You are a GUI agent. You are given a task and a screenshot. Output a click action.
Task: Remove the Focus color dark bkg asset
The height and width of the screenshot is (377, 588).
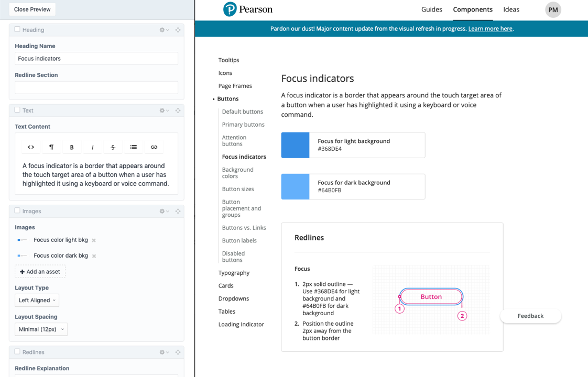(x=93, y=255)
